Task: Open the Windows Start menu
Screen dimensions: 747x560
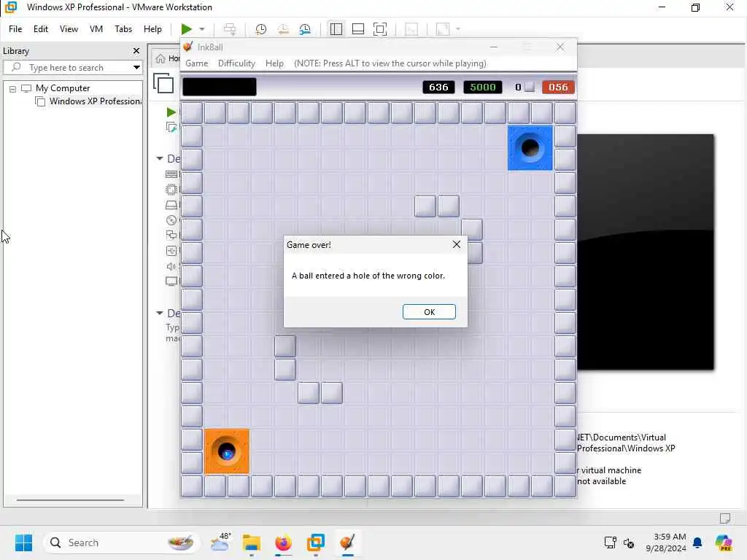Action: (23, 542)
